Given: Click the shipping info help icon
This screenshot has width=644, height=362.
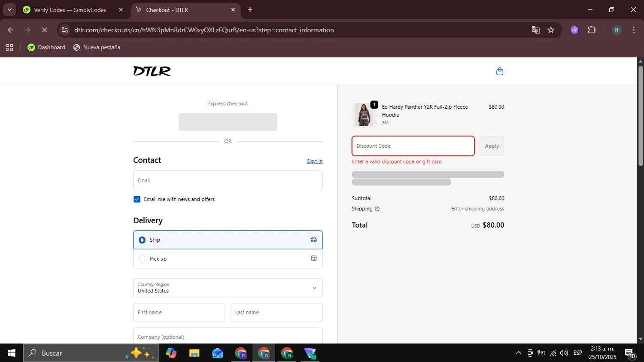Looking at the screenshot, I should click(377, 209).
